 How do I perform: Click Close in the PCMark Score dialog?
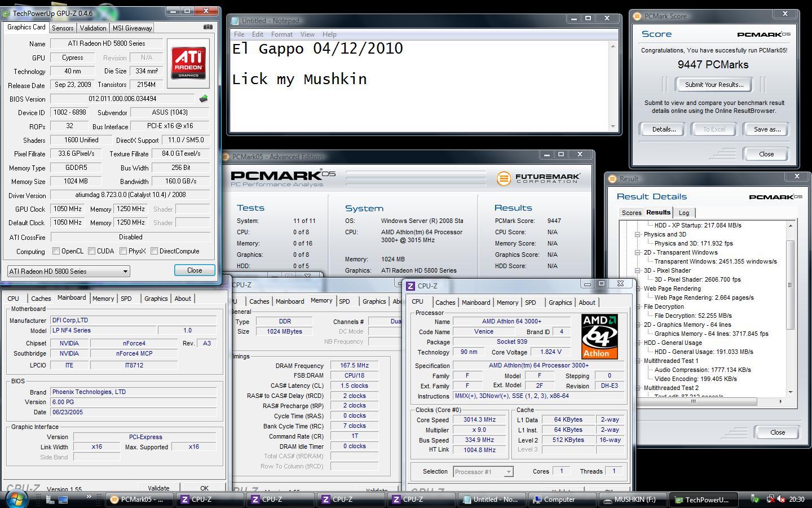(x=766, y=154)
